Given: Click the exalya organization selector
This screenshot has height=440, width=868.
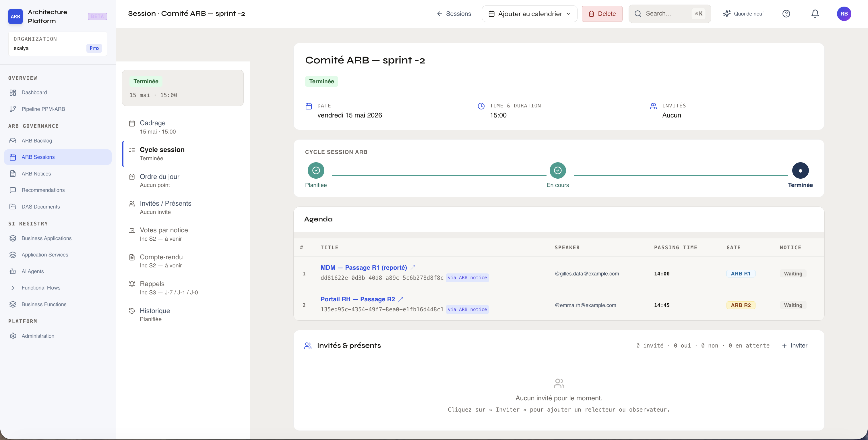Looking at the screenshot, I should 58,44.
